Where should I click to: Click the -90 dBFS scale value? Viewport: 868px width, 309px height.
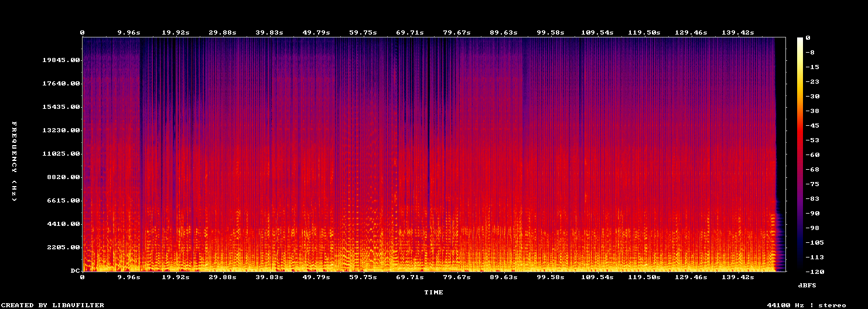tap(813, 214)
